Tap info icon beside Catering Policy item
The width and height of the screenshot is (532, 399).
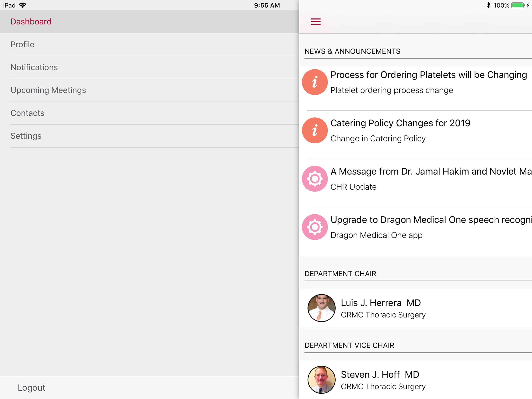(x=314, y=130)
